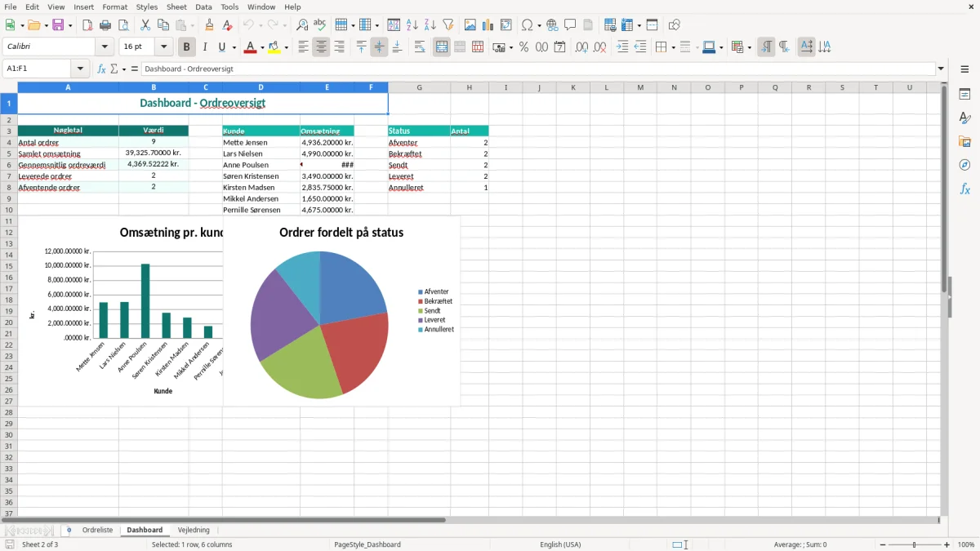980x551 pixels.
Task: Toggle Align Left
Action: [x=303, y=47]
